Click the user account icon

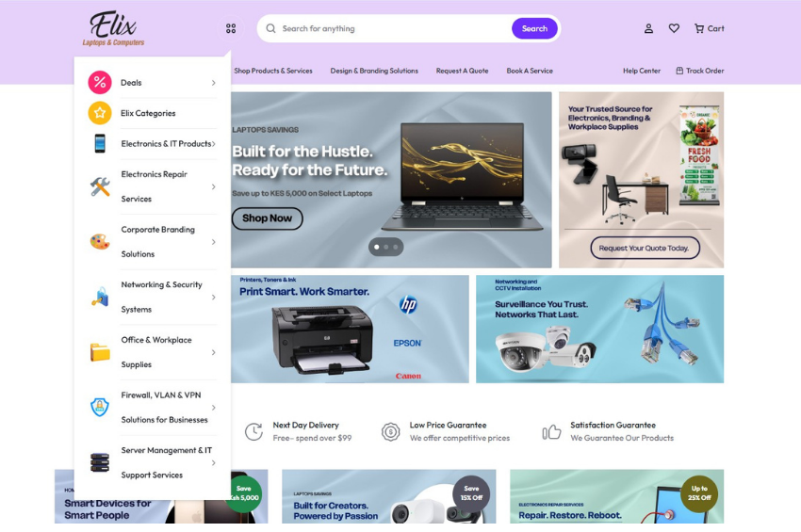coord(648,28)
